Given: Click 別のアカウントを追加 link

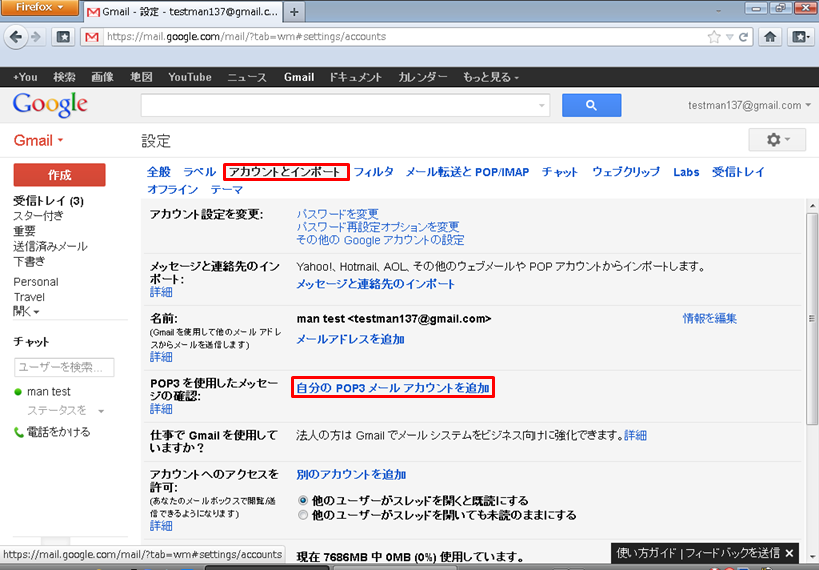Looking at the screenshot, I should [x=351, y=474].
